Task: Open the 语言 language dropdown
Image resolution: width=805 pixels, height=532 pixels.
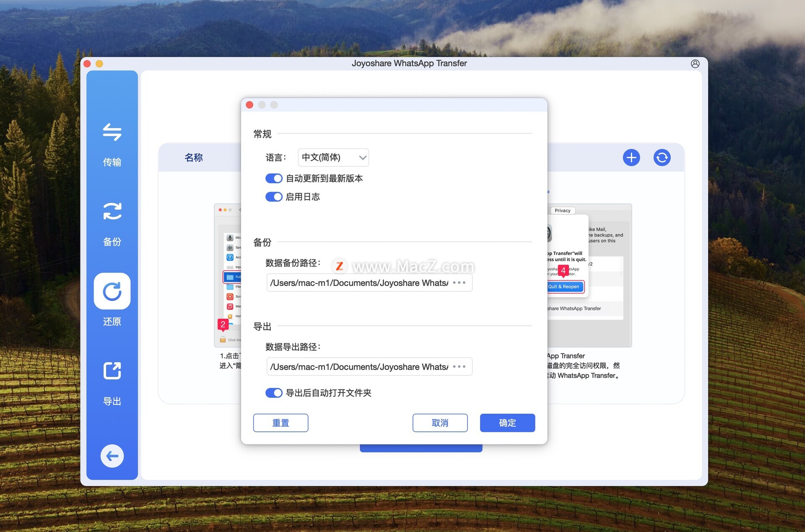Action: pyautogui.click(x=333, y=158)
